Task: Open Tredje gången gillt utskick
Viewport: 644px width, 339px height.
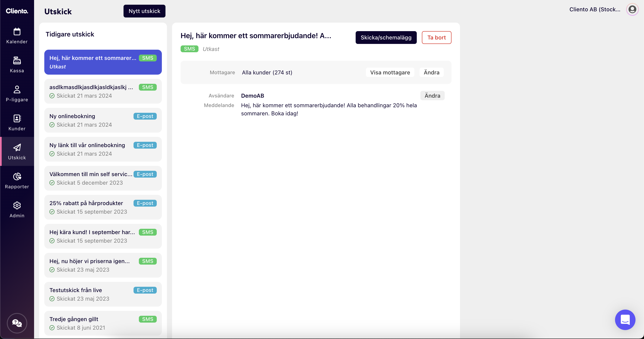Action: pyautogui.click(x=103, y=323)
